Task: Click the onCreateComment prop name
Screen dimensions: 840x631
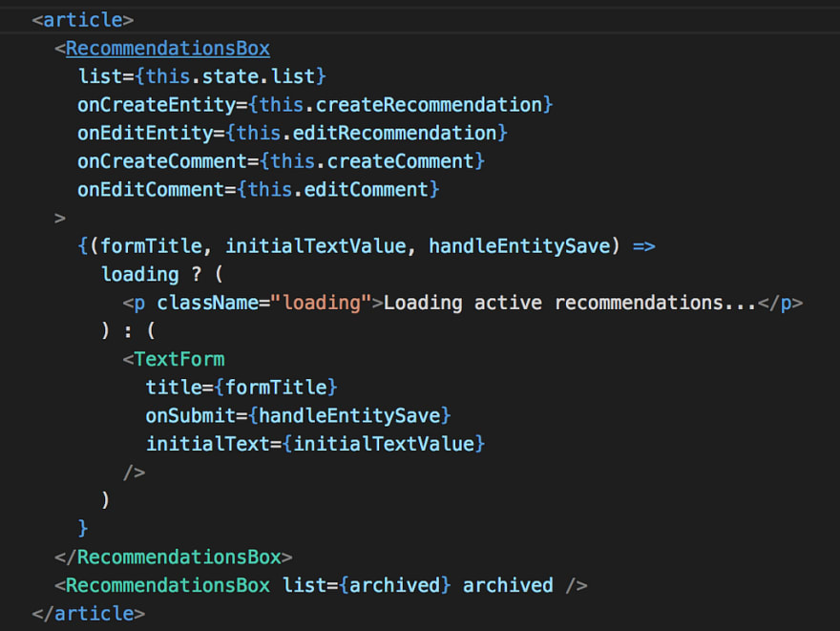Action: pyautogui.click(x=161, y=161)
